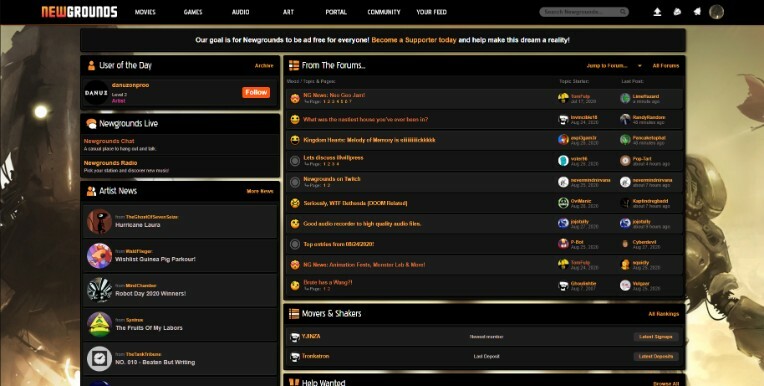
Task: Open squidly's profile in Last Post column
Action: click(641, 262)
